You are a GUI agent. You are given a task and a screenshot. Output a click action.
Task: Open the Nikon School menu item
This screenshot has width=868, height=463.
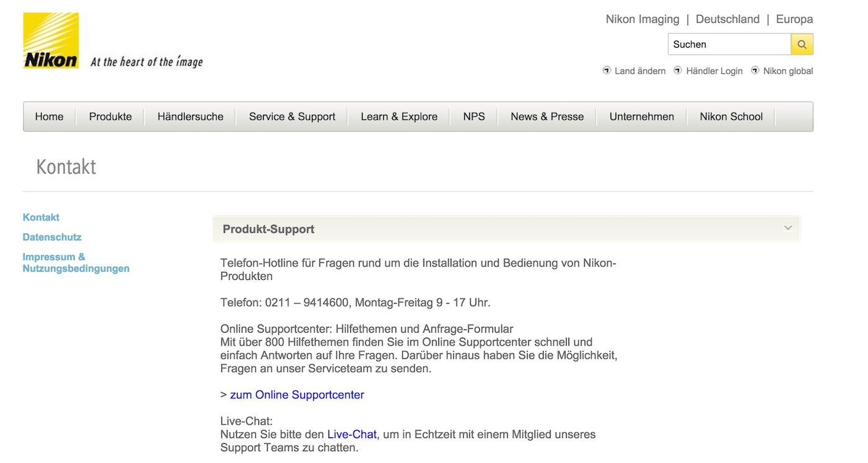[731, 117]
